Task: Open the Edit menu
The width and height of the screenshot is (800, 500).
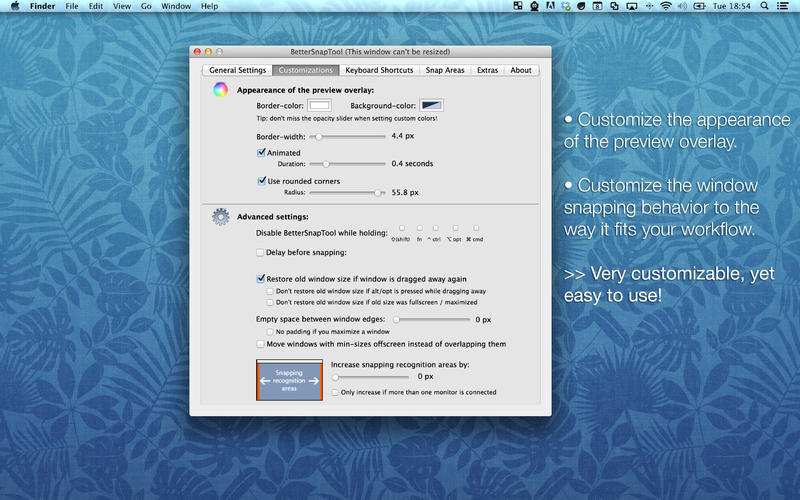Action: point(95,6)
